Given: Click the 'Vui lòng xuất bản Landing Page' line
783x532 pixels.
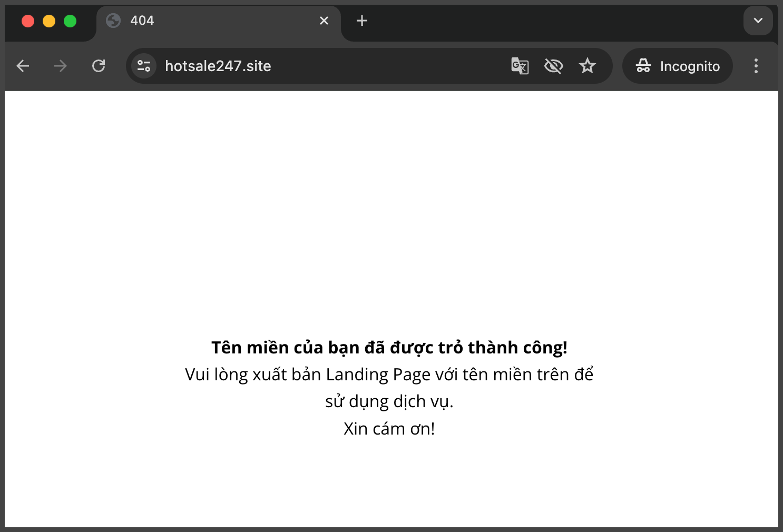Looking at the screenshot, I should (x=389, y=375).
